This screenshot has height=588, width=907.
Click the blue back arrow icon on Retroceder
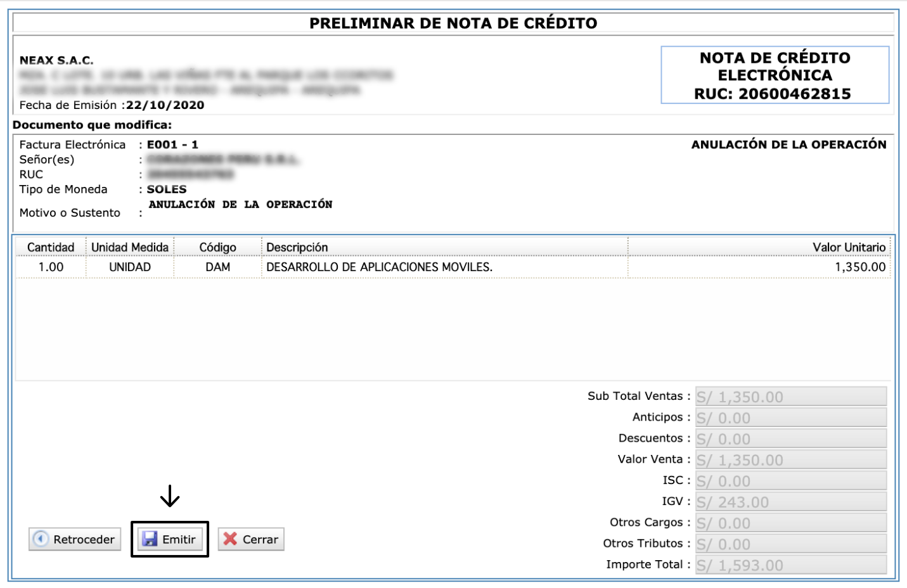click(41, 539)
